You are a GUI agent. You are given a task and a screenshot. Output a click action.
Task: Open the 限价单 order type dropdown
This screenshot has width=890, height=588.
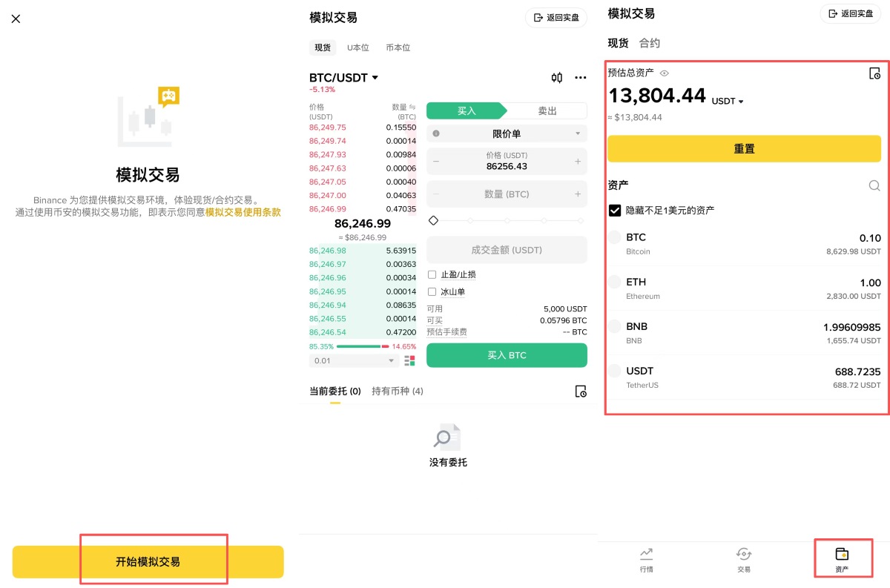point(507,133)
